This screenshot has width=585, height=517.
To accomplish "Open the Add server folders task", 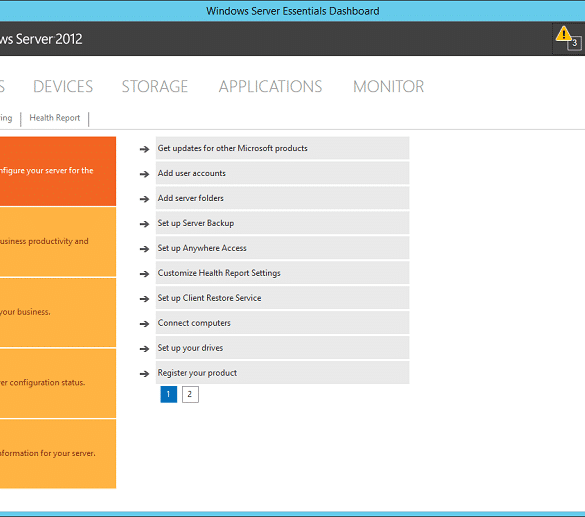I will click(282, 198).
